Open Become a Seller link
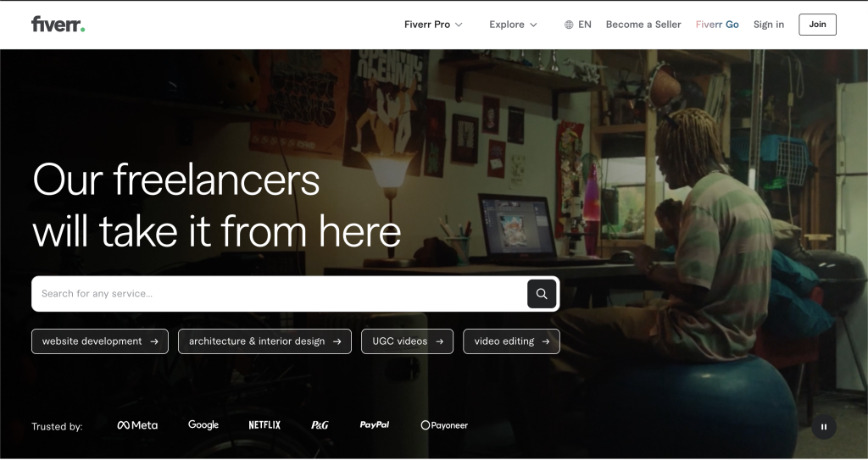Image resolution: width=868 pixels, height=460 pixels. pos(643,25)
